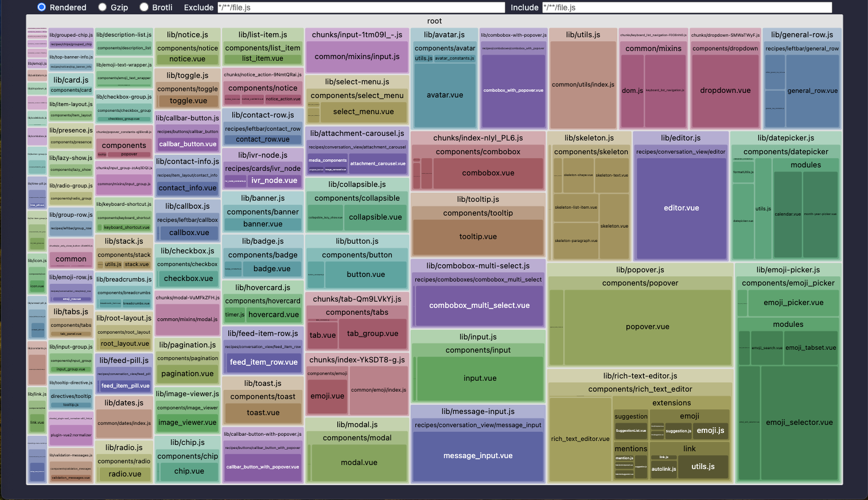Viewport: 868px width, 500px height.
Task: Click the common/utils/index.js block
Action: [583, 85]
